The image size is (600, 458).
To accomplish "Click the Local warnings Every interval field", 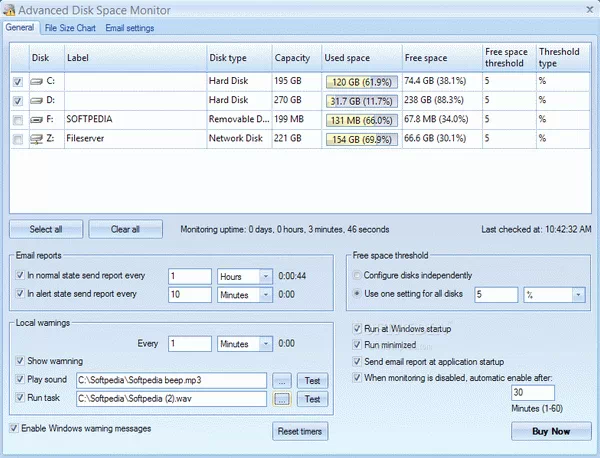I will point(190,344).
